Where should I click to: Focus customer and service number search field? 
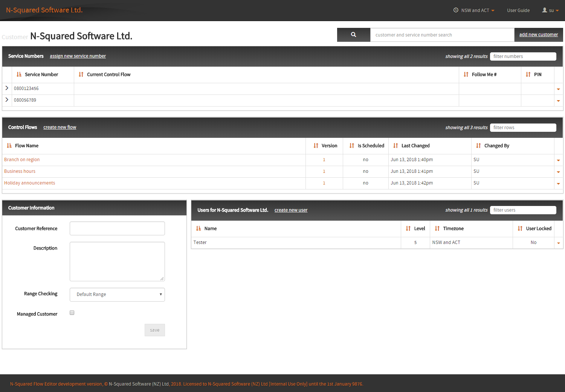pos(442,35)
